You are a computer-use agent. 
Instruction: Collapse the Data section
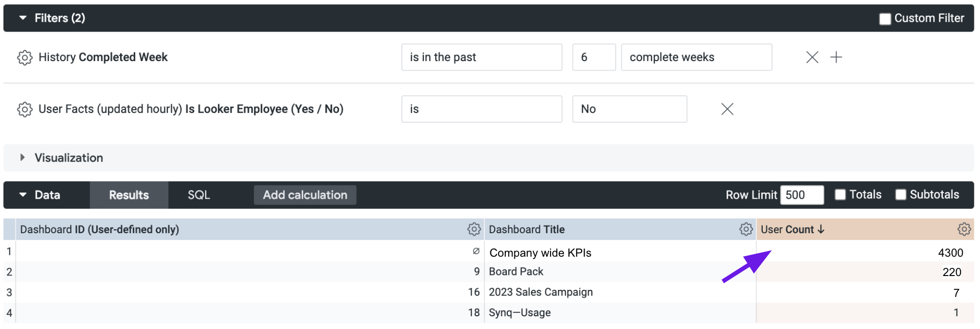pos(23,195)
